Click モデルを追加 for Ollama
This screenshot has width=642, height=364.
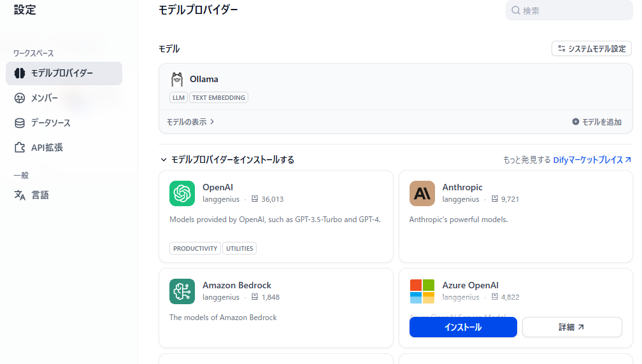click(x=597, y=122)
